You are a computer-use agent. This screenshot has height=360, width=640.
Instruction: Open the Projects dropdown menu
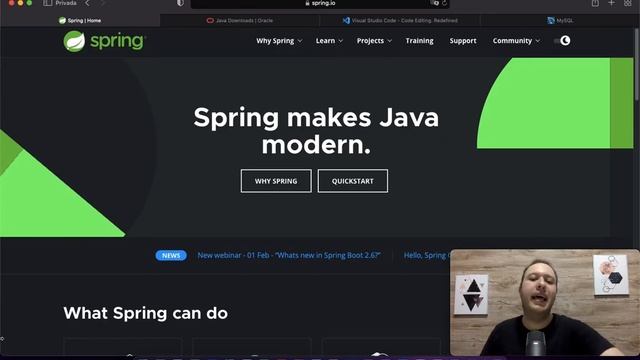pyautogui.click(x=374, y=41)
